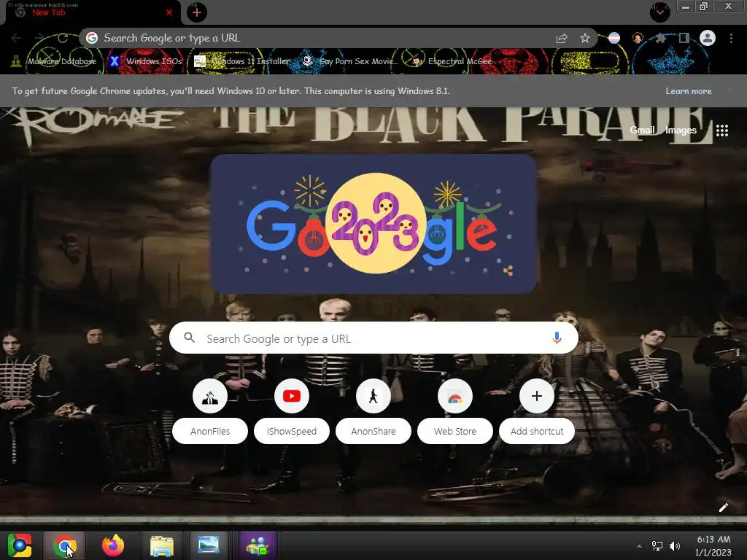Click the Google search box
Image resolution: width=747 pixels, height=560 pixels.
(x=373, y=338)
